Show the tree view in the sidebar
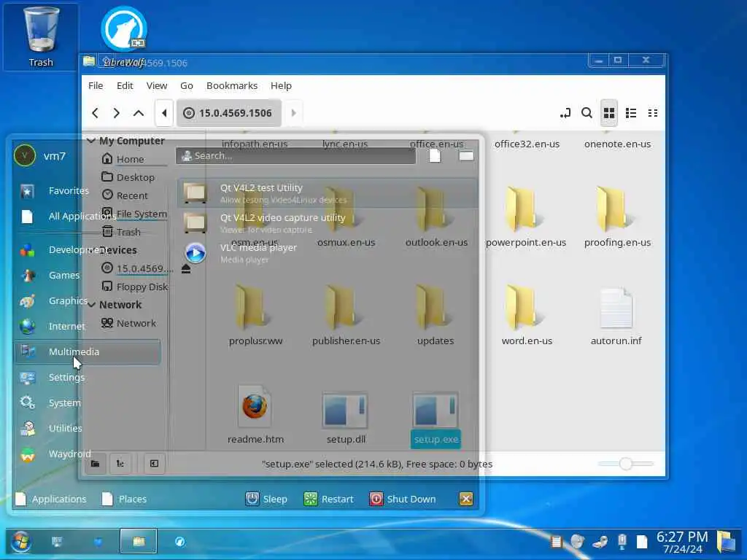Viewport: 747px width, 560px height. tap(120, 463)
